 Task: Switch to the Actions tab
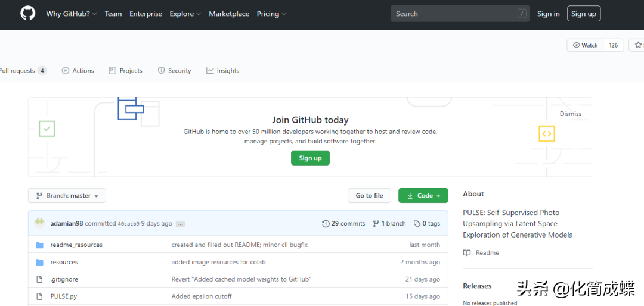(x=78, y=71)
